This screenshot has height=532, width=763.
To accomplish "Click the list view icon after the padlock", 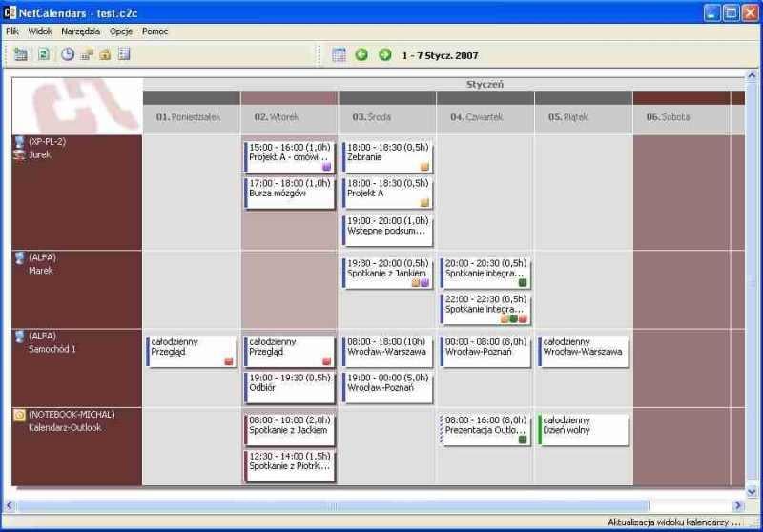I will pyautogui.click(x=124, y=54).
